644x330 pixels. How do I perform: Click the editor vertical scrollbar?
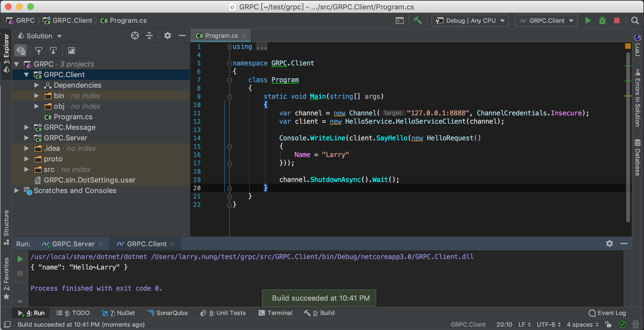pyautogui.click(x=628, y=137)
